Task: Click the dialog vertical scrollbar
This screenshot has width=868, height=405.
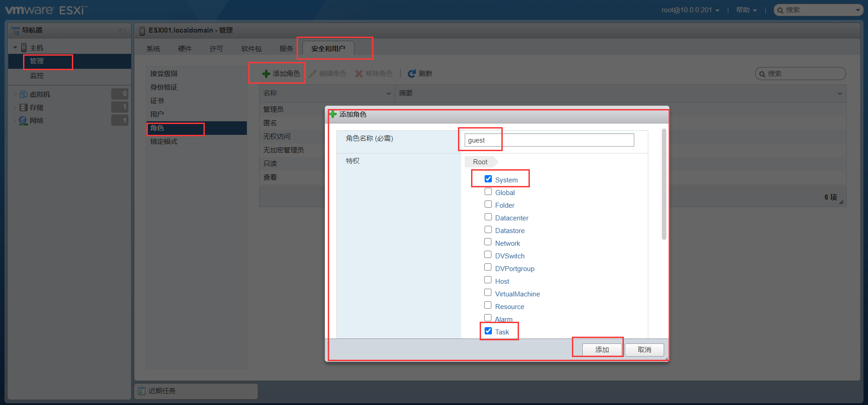Action: click(x=664, y=184)
